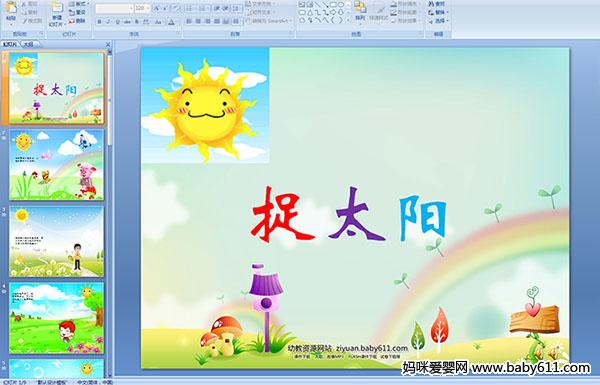The width and height of the screenshot is (600, 385).
Task: Select the Slides pane tab
Action: pos(10,45)
